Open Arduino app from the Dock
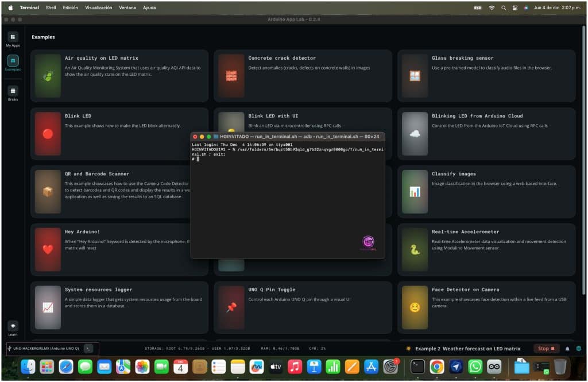Viewport: 588px width, 382px height. tap(494, 367)
